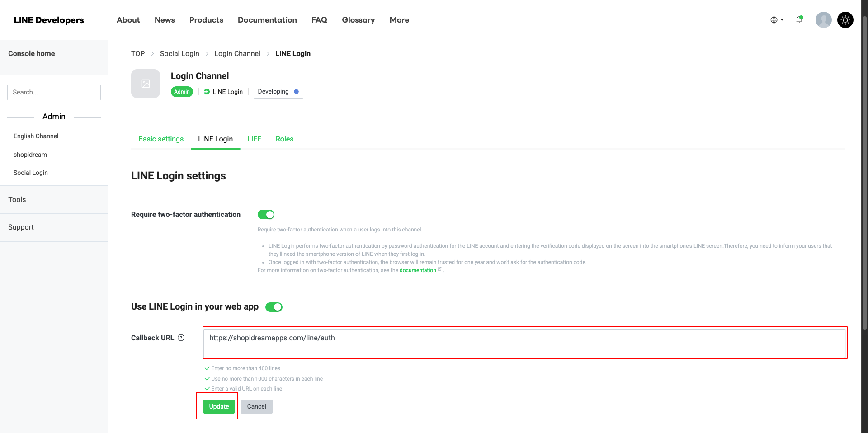Viewport: 868px width, 433px height.
Task: Click the sidebar Search field
Action: (54, 92)
